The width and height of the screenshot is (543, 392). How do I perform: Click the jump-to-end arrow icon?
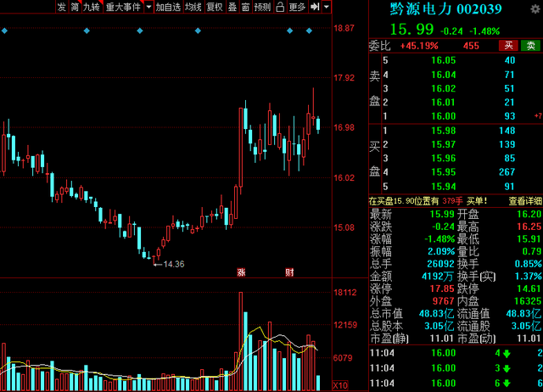point(315,7)
